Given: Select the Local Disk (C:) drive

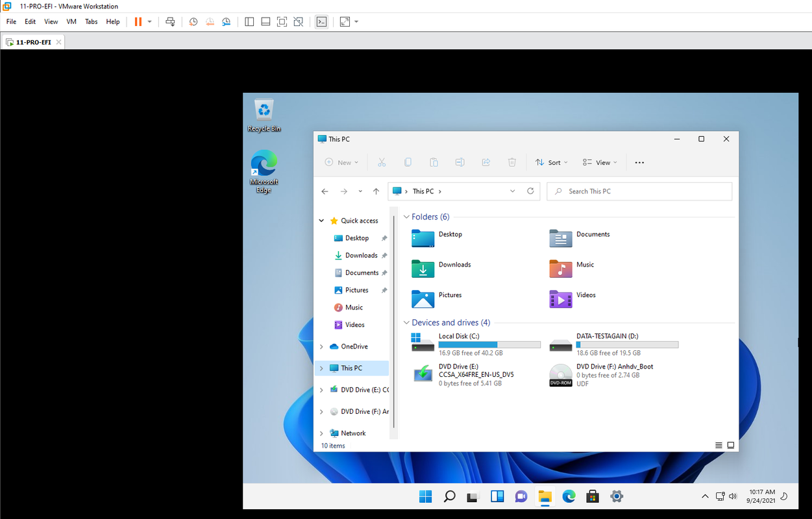Looking at the screenshot, I should click(x=476, y=344).
